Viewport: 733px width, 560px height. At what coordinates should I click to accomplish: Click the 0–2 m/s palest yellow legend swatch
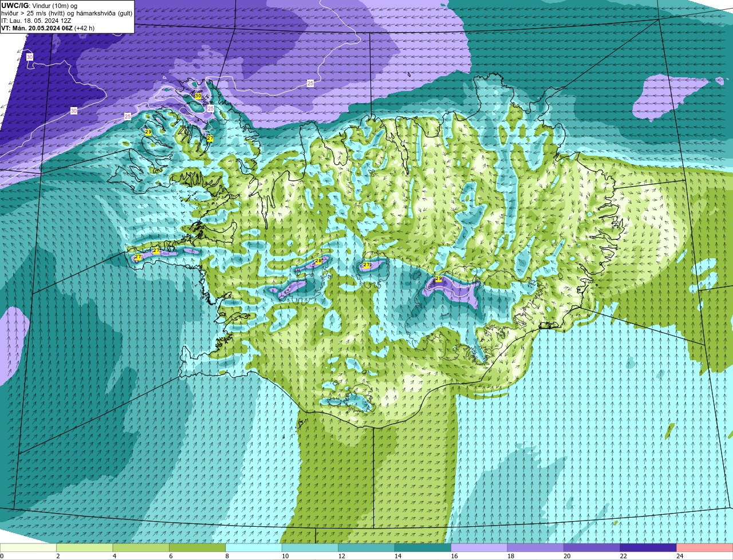28,547
